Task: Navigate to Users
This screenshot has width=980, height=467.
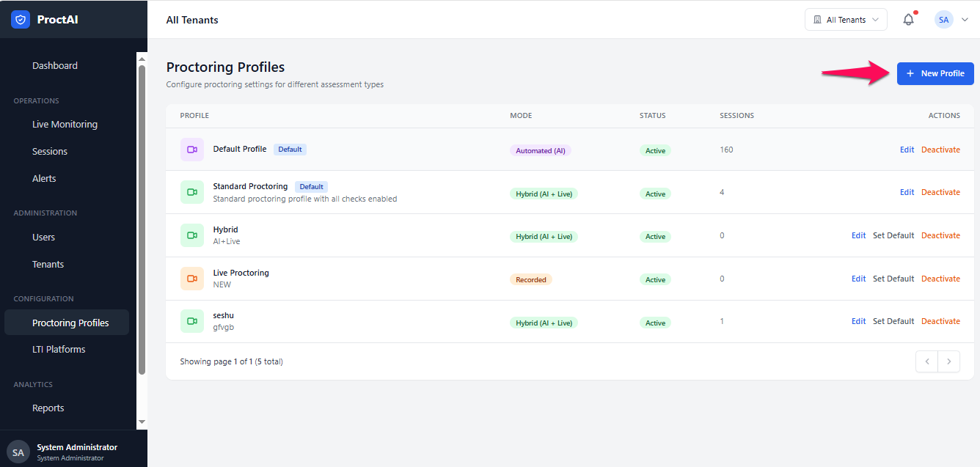Action: pyautogui.click(x=43, y=237)
